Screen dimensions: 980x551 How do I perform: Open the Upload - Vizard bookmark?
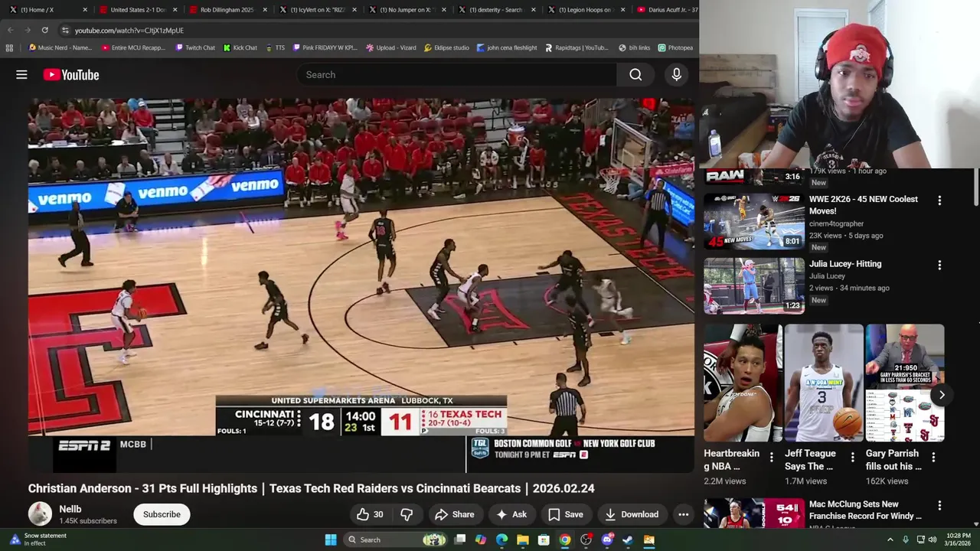391,47
